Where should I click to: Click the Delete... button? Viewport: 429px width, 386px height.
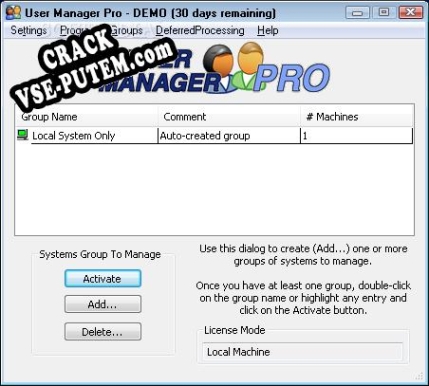(103, 332)
